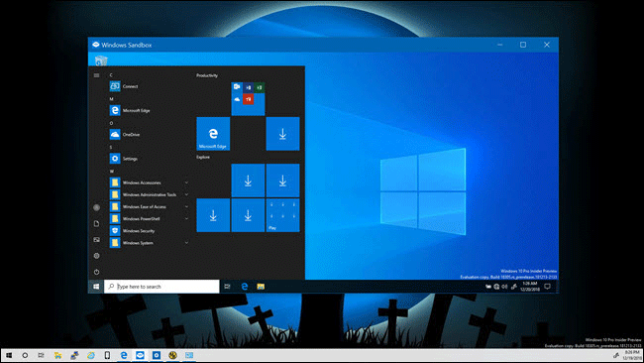
Task: Open File Explorer on the sandbox taskbar
Action: point(261,287)
